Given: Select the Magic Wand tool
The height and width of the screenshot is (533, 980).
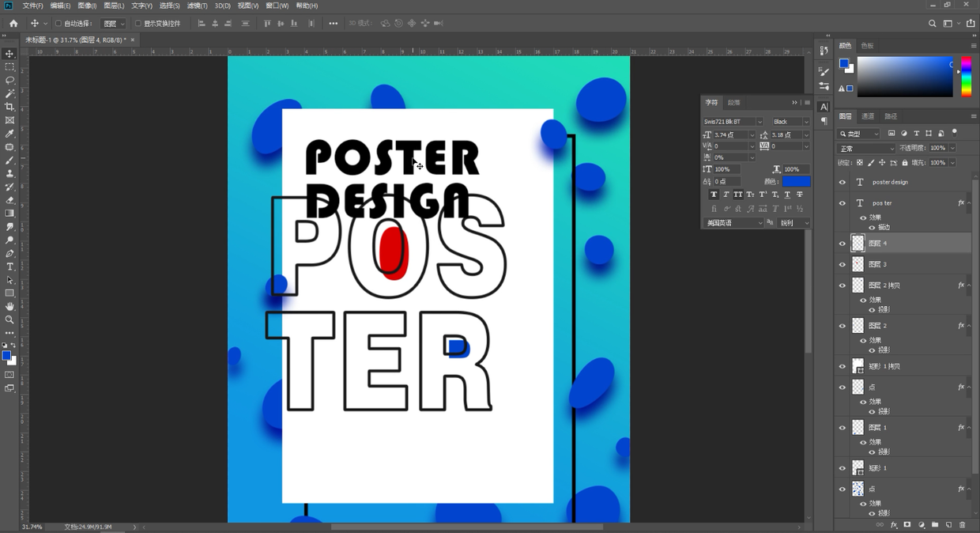Looking at the screenshot, I should coord(9,94).
